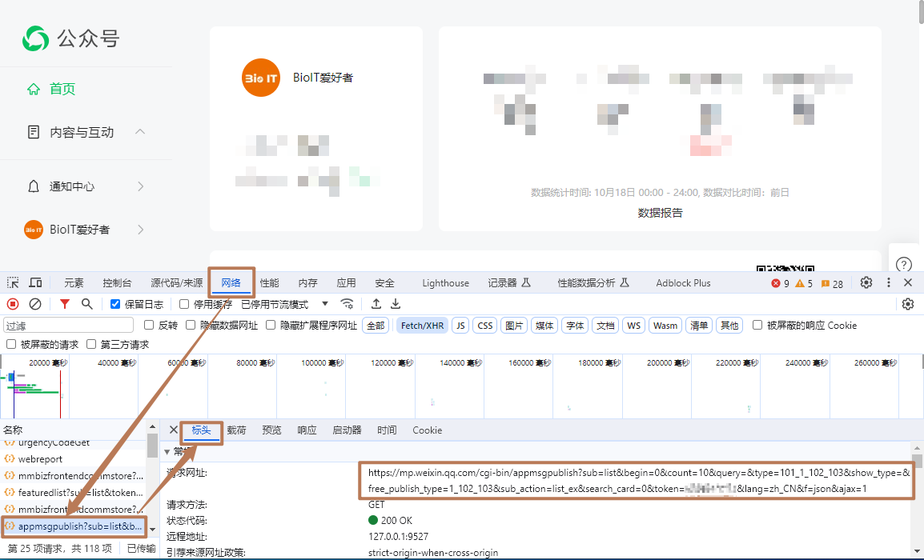
Task: Enable 隐藏扩展程序网址 checkbox
Action: (271, 325)
